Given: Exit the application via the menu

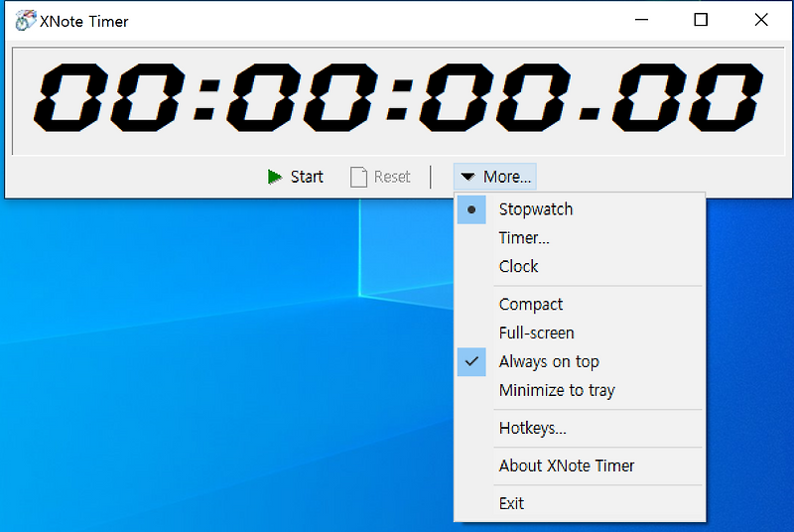Looking at the screenshot, I should (x=580, y=503).
